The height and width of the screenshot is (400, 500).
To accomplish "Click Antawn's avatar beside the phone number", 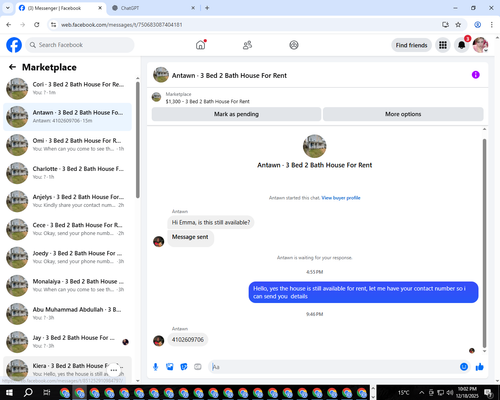I will (x=158, y=341).
